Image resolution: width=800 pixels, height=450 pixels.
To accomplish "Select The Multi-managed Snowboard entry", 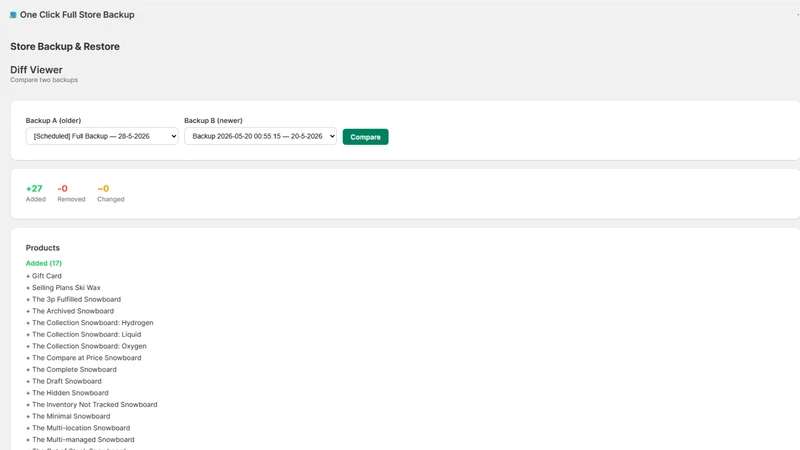I will point(80,440).
